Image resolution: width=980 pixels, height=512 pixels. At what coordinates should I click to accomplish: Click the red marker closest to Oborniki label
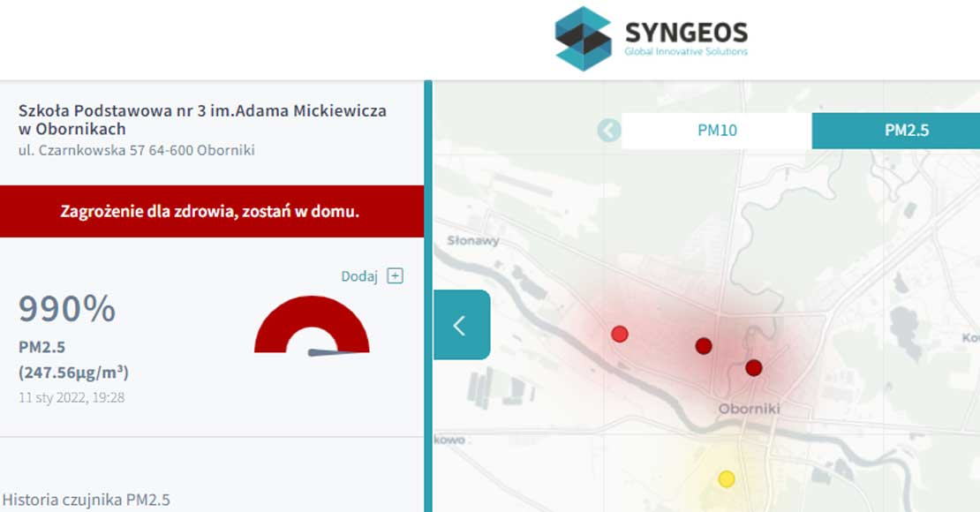755,366
